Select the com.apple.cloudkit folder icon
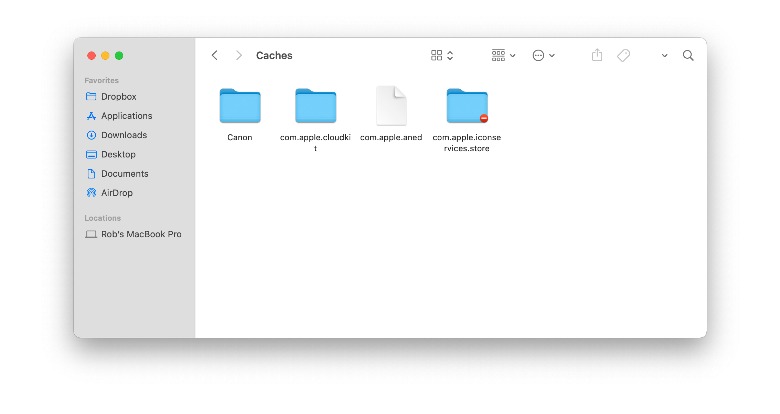 point(315,105)
